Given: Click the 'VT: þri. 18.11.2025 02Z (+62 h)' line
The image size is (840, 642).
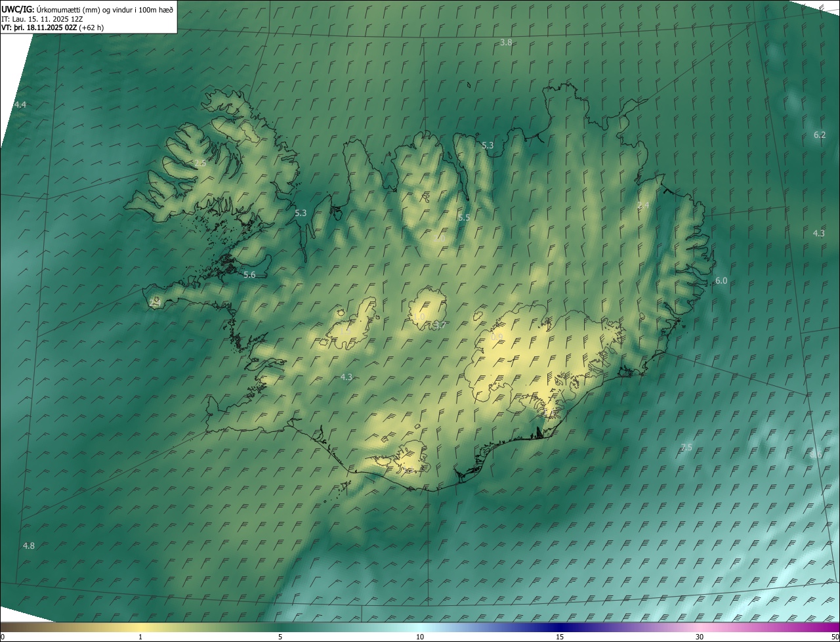Looking at the screenshot, I should [x=52, y=28].
